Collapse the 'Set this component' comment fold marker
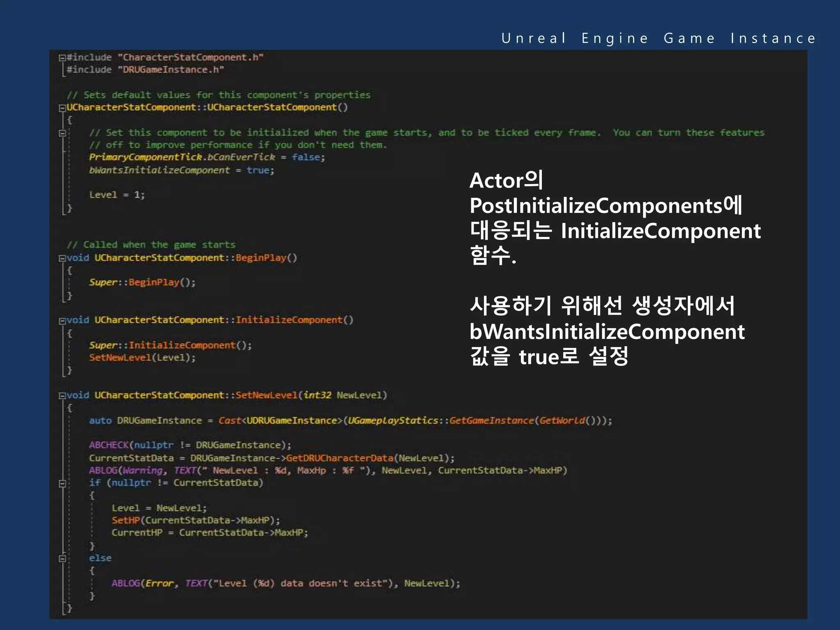The width and height of the screenshot is (840, 630). pos(62,133)
